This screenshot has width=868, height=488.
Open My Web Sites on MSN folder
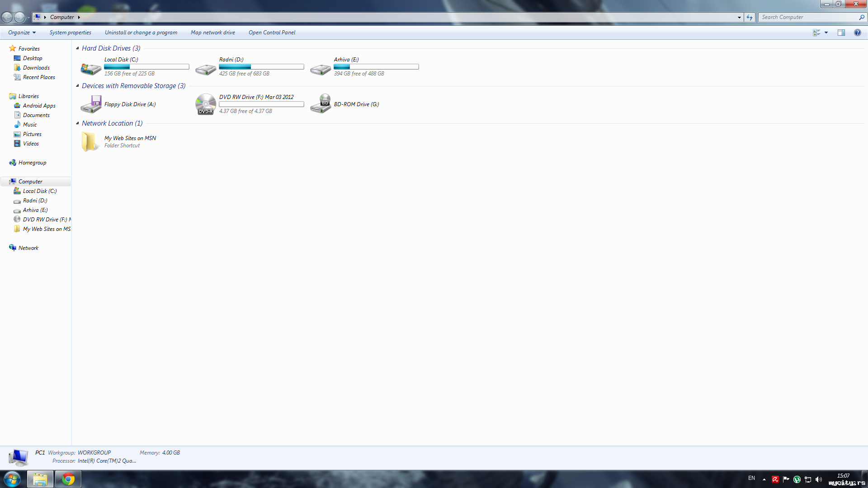click(x=90, y=141)
